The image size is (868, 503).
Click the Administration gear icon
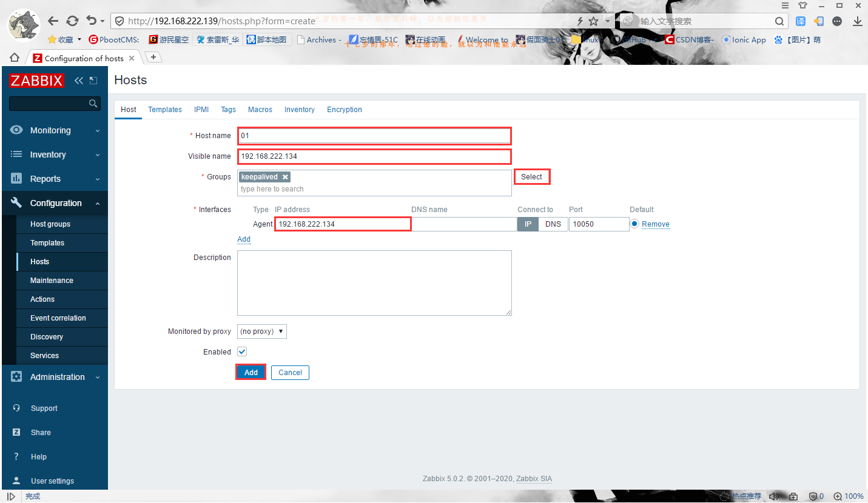coord(16,376)
